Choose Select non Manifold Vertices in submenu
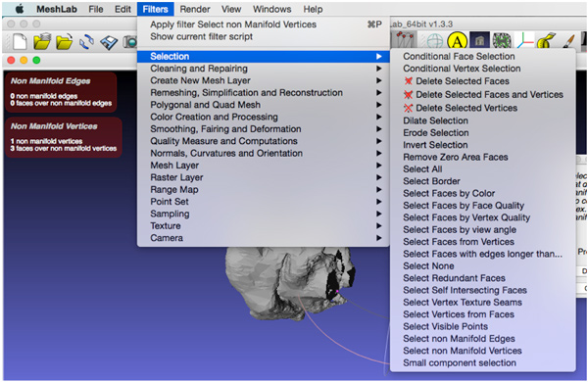This screenshot has width=588, height=382. [482, 351]
